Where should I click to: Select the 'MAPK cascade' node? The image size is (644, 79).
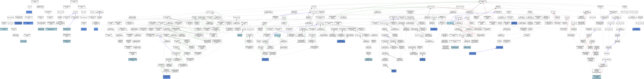[x=462, y=35]
